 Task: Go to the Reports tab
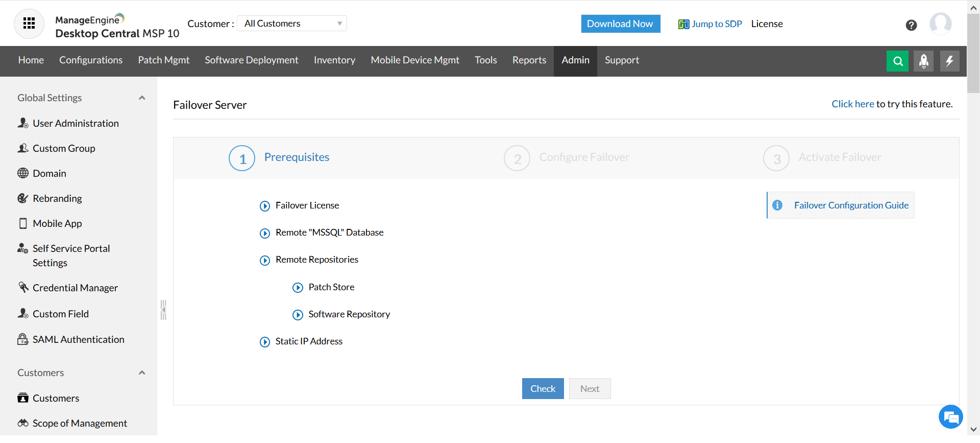pyautogui.click(x=529, y=60)
